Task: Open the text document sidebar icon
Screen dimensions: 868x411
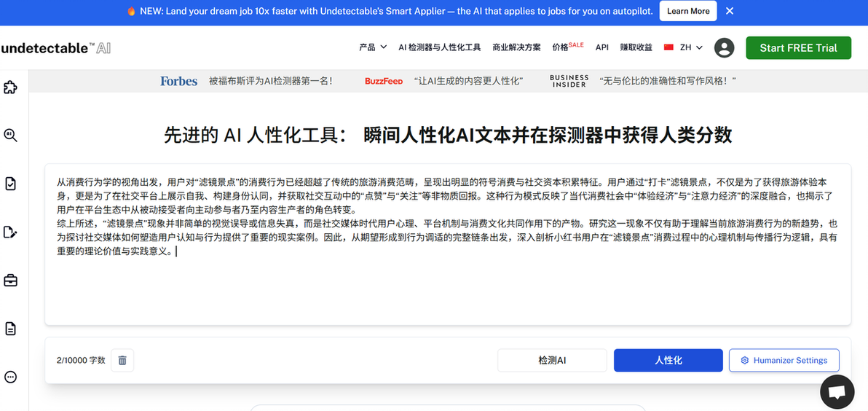Action: (x=10, y=329)
